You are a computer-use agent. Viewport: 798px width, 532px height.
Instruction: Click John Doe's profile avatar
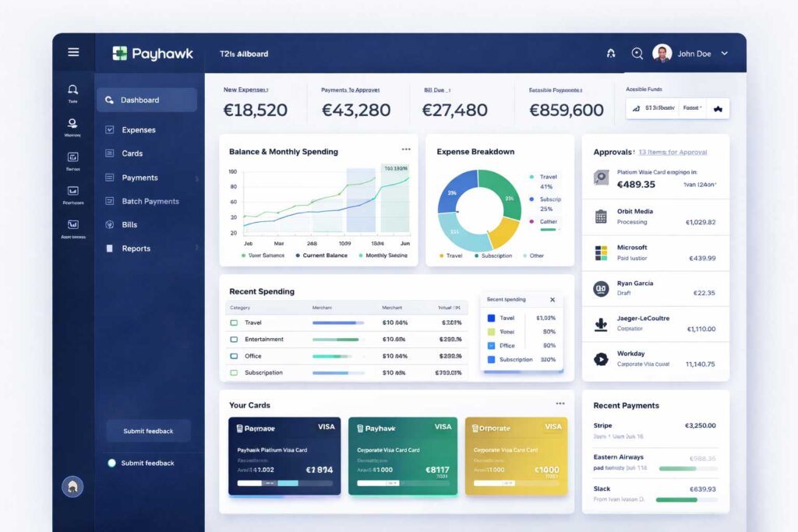pos(662,52)
